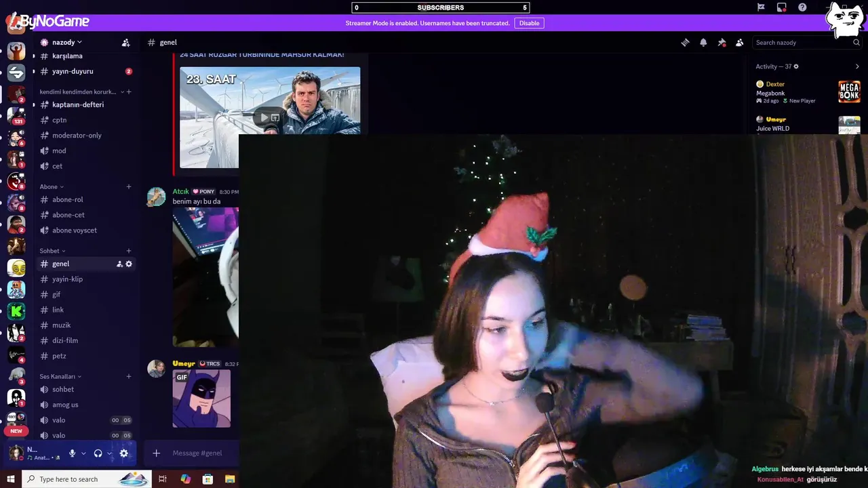Add channel to Abone category
This screenshot has height=488, width=868.
tap(129, 186)
